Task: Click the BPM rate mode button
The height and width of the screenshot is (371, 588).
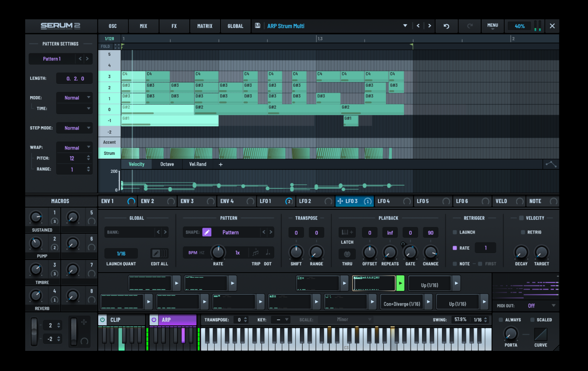Action: coord(193,253)
